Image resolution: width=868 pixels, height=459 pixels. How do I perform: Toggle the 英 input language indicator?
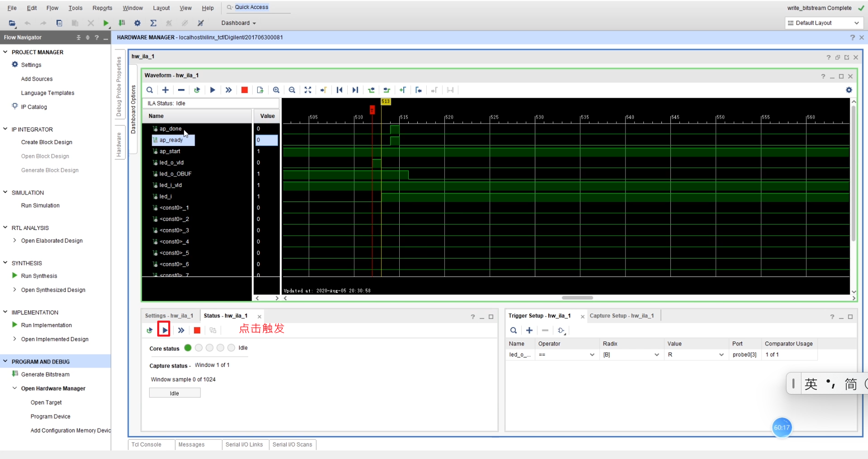[x=811, y=384]
